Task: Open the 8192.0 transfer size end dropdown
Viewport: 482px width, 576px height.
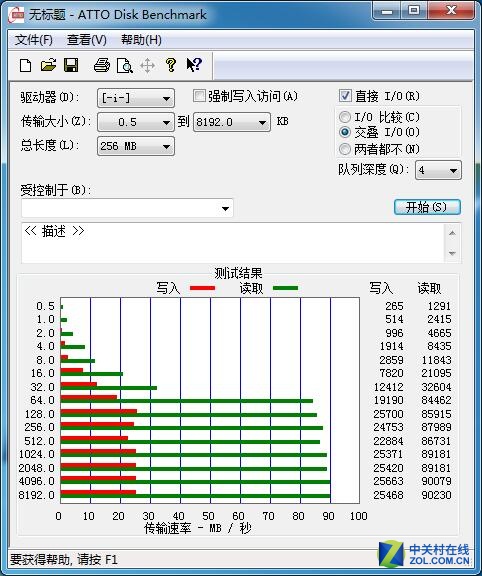Action: pyautogui.click(x=232, y=122)
